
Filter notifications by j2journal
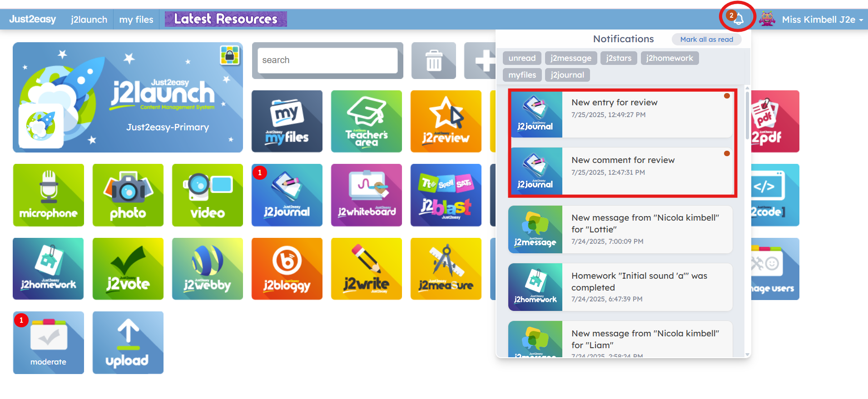[x=567, y=75]
